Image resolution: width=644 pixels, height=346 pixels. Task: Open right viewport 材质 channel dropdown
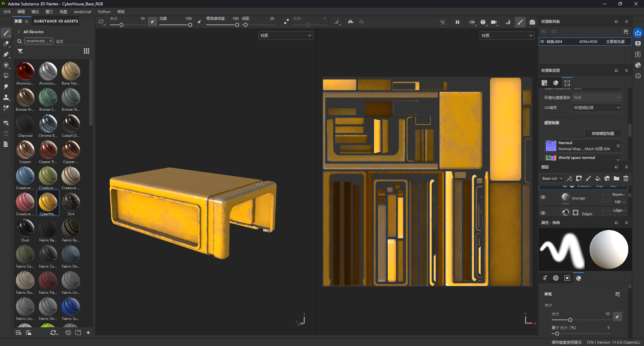[x=507, y=36]
